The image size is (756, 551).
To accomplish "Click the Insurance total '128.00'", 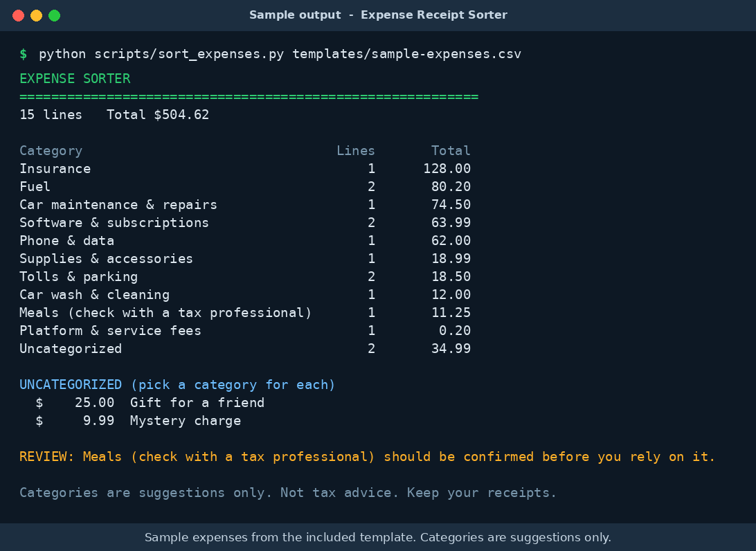I will [x=447, y=169].
